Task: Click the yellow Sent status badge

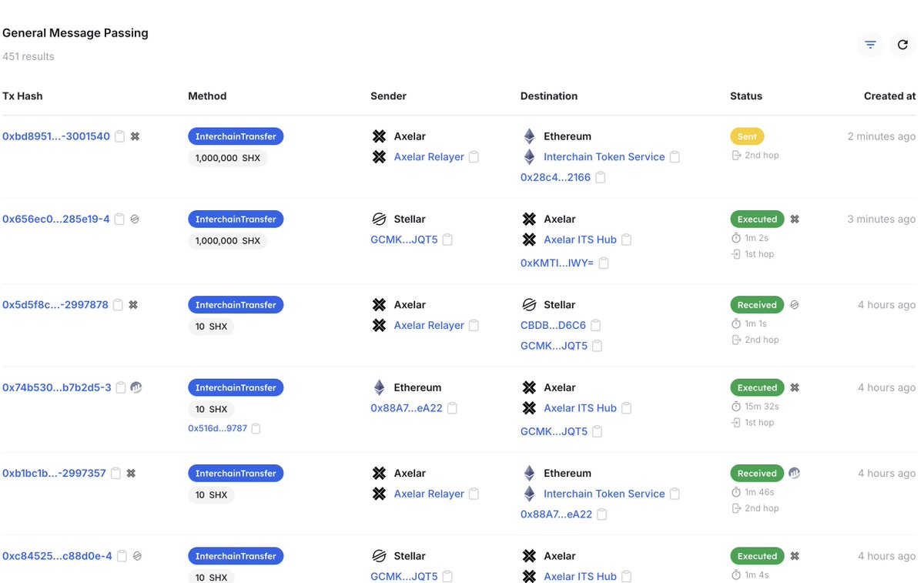Action: pyautogui.click(x=747, y=136)
